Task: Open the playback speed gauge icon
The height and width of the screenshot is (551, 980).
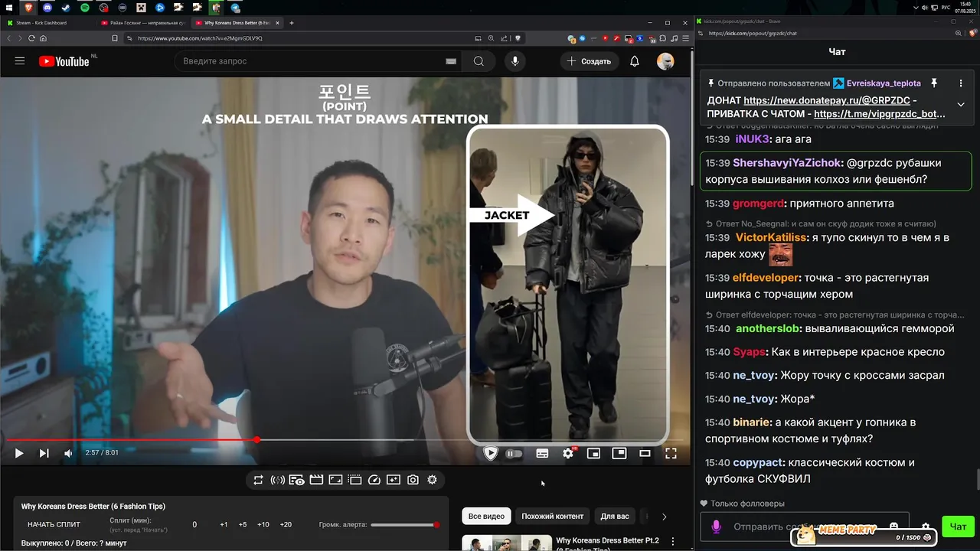Action: coord(374,480)
